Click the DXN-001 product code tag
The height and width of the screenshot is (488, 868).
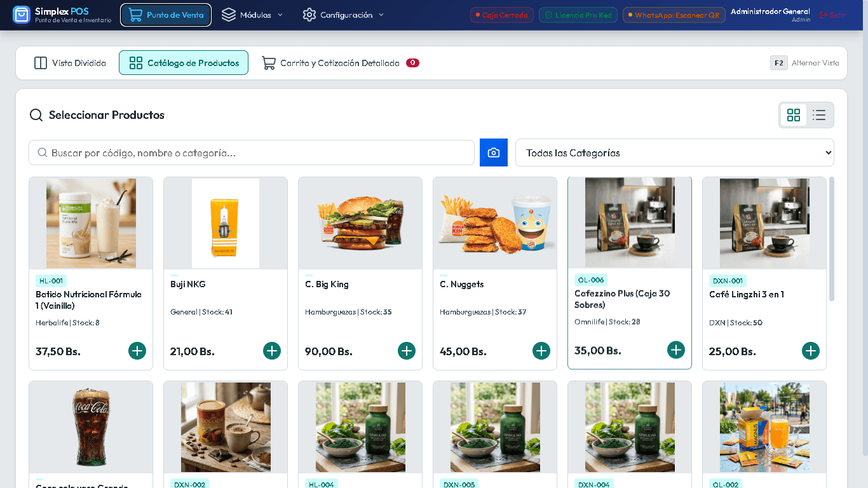click(728, 281)
